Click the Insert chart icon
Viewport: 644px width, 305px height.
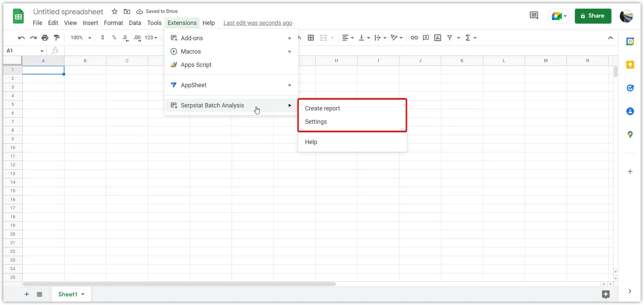click(438, 38)
